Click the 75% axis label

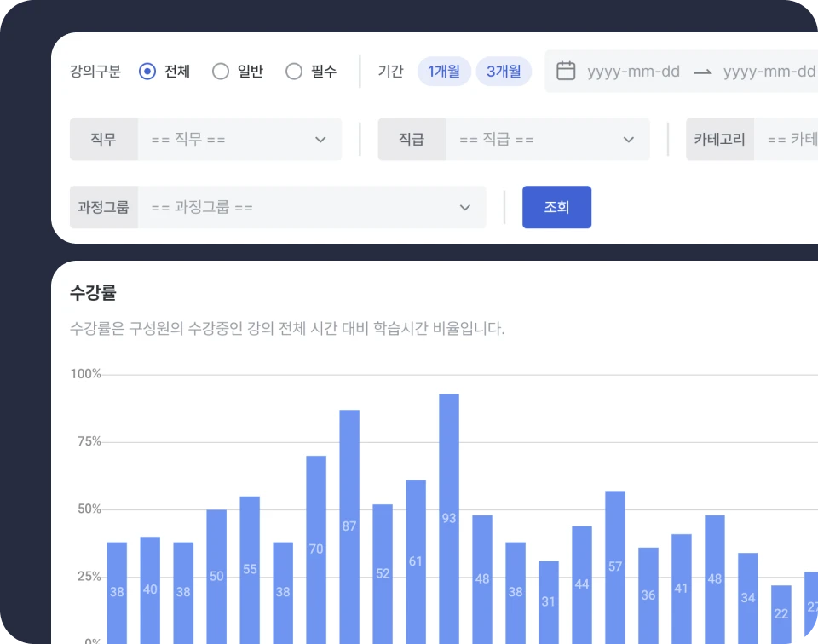coord(89,441)
